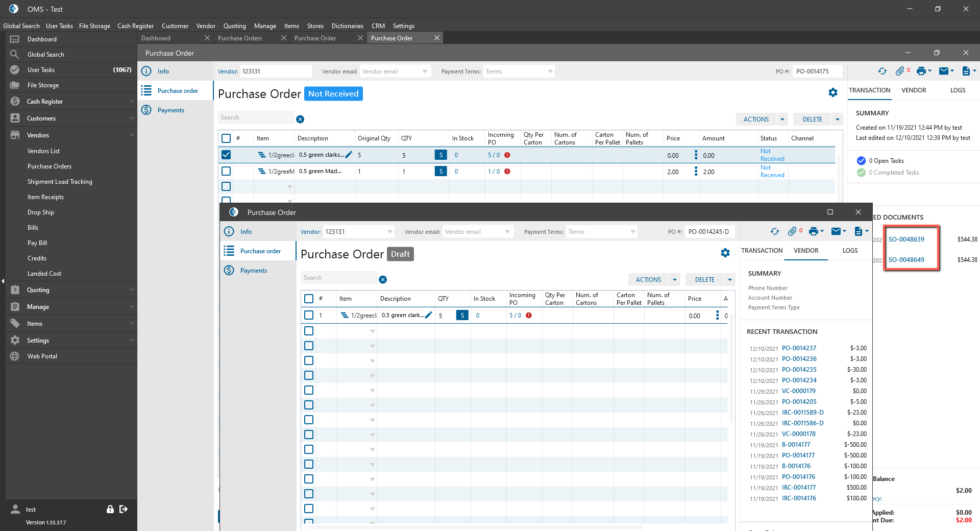Toggle the select-all checkbox in the Draft order grid header
The width and height of the screenshot is (980, 531).
click(309, 299)
